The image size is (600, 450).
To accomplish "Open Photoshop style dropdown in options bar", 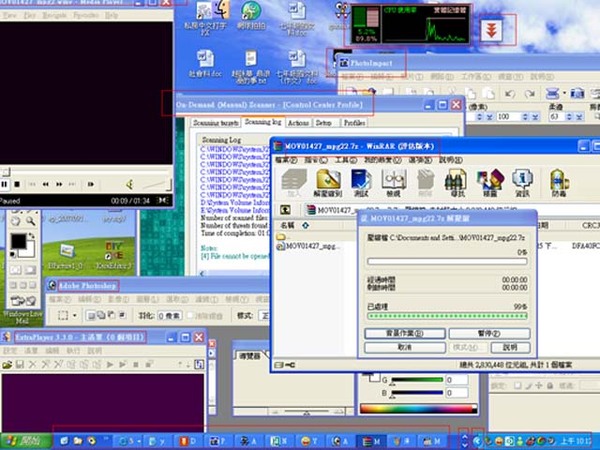I will coord(264,316).
